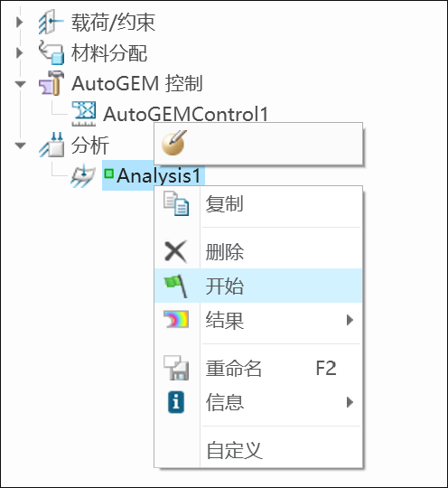The height and width of the screenshot is (488, 448).
Task: Click the 分析 analysis folder icon
Action: tap(51, 145)
